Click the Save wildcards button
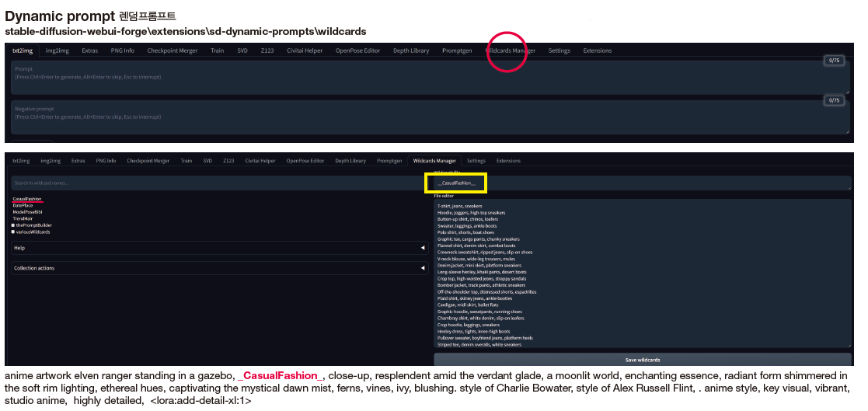Image resolution: width=868 pixels, height=411 pixels. [642, 360]
